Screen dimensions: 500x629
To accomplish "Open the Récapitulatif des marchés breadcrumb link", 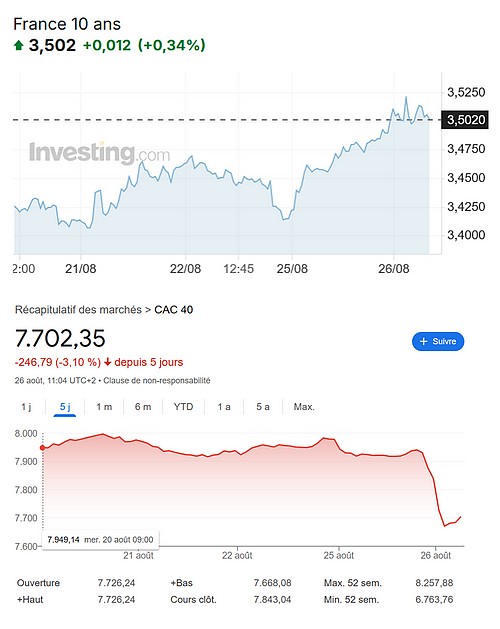I will click(x=78, y=310).
